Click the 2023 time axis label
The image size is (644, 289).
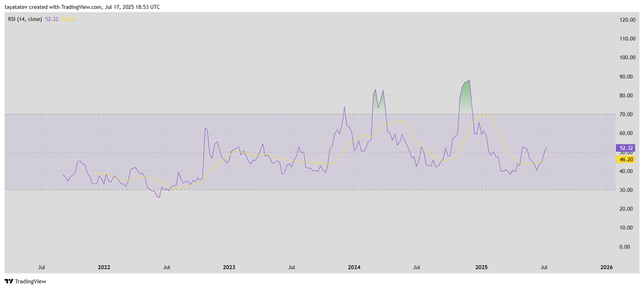click(x=229, y=267)
